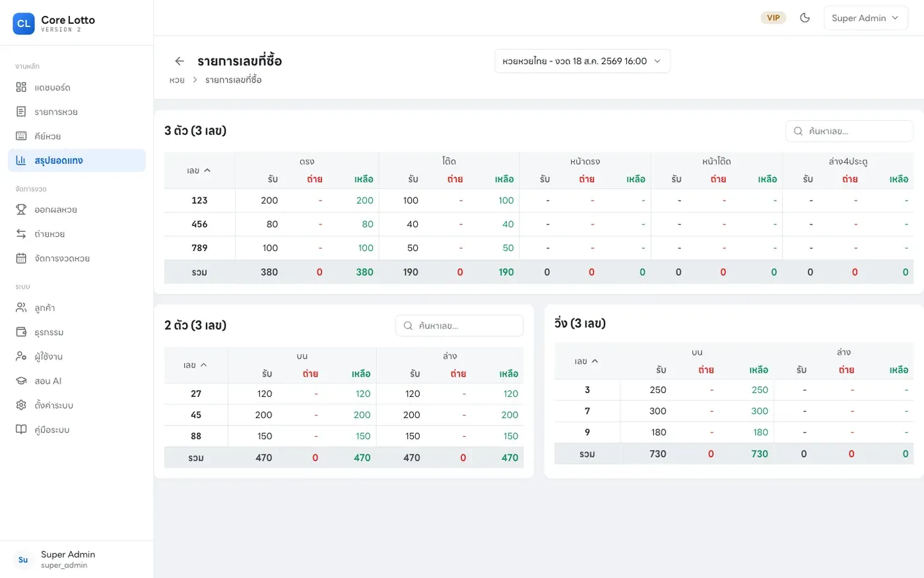
Task: Go to ถ่ายหวย menu entry
Action: pos(77,234)
